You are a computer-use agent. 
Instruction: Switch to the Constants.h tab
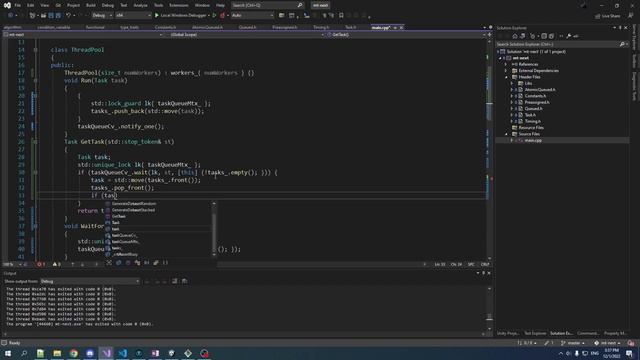165,27
